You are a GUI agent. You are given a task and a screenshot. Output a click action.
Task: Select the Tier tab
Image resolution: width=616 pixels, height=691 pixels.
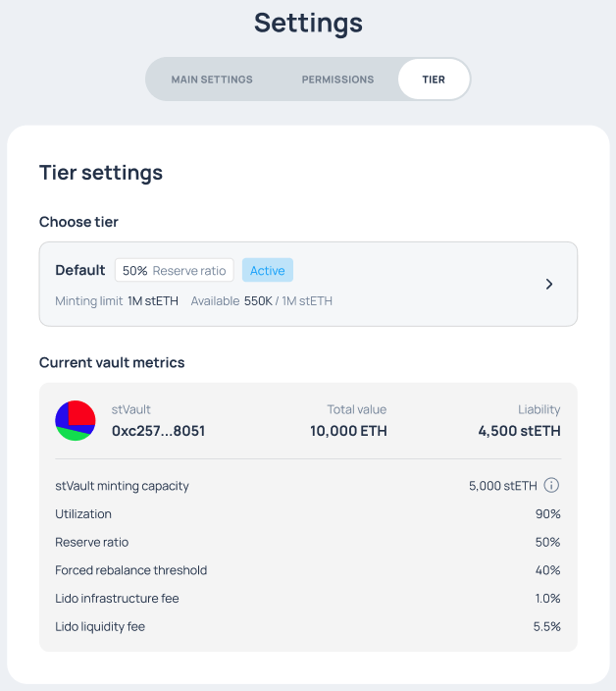click(x=434, y=80)
